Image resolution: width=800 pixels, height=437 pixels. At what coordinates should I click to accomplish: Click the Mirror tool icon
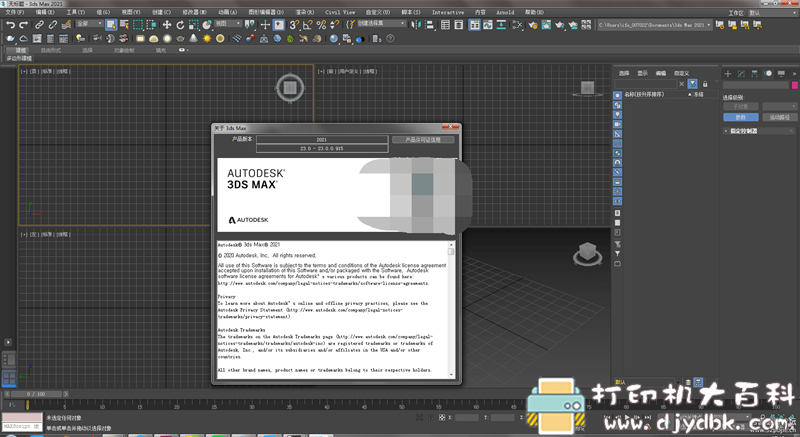(416, 24)
